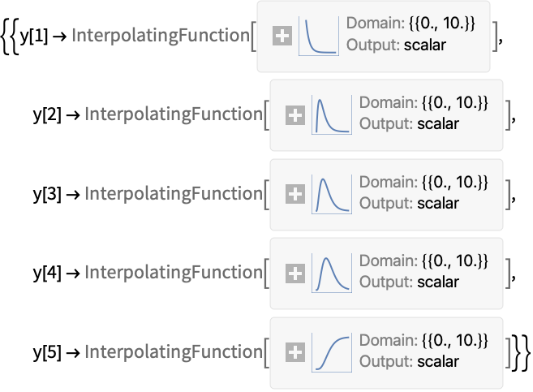Expand the y[1] InterpolatingFunction plus icon
Viewport: 533px width, 392px height.
(282, 36)
